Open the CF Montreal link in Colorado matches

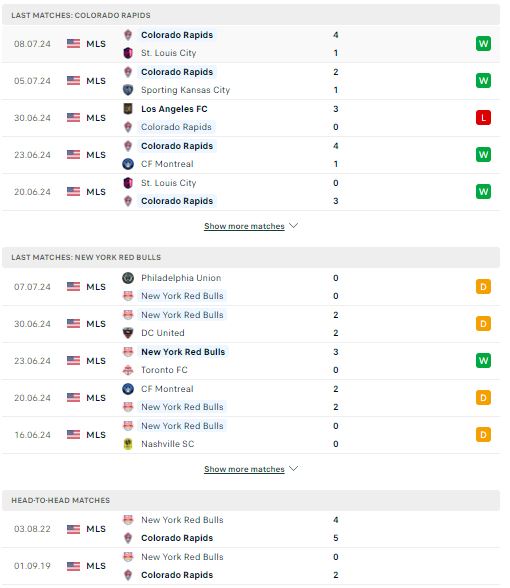[x=167, y=164]
